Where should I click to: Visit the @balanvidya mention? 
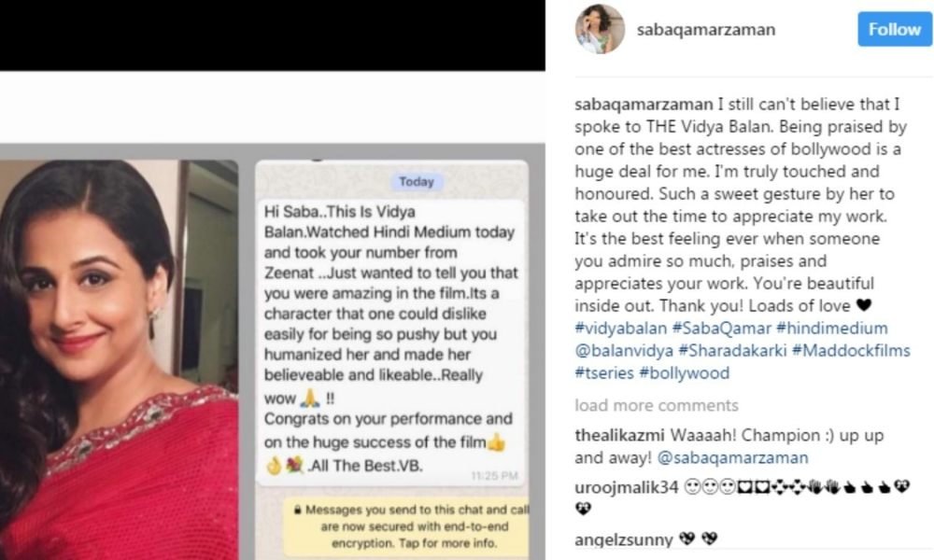[x=624, y=351]
